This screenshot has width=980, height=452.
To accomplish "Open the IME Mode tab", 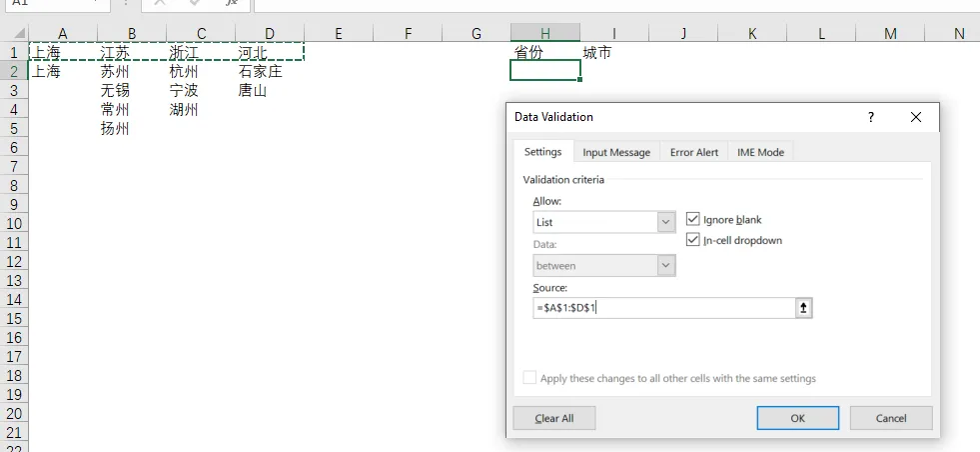I will [x=760, y=152].
